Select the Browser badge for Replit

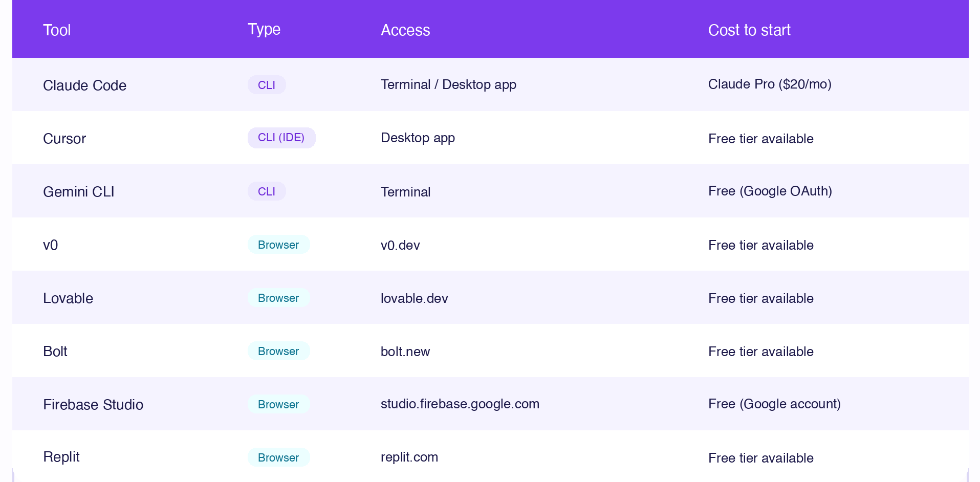tap(279, 457)
